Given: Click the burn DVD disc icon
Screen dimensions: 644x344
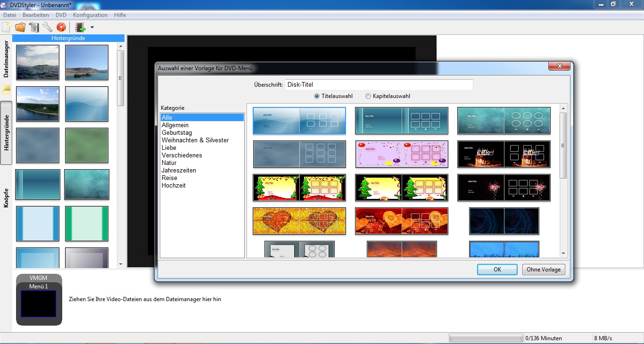Looking at the screenshot, I should tap(61, 27).
